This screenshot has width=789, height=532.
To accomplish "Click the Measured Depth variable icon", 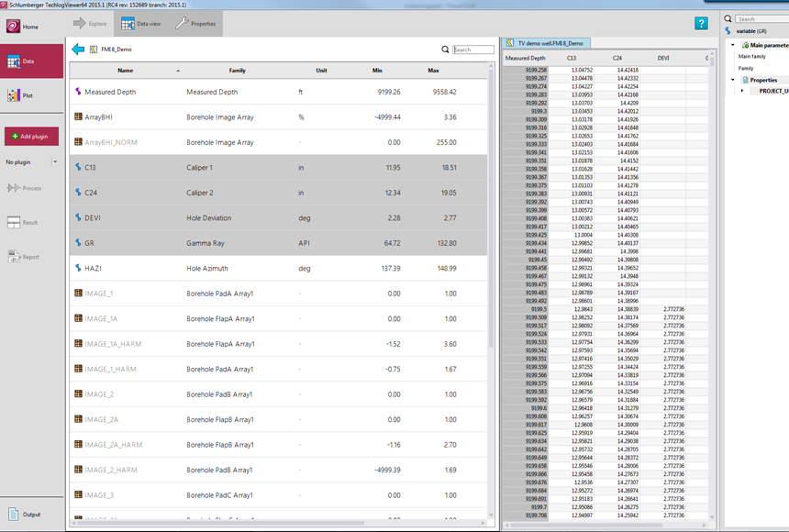I will pos(78,92).
